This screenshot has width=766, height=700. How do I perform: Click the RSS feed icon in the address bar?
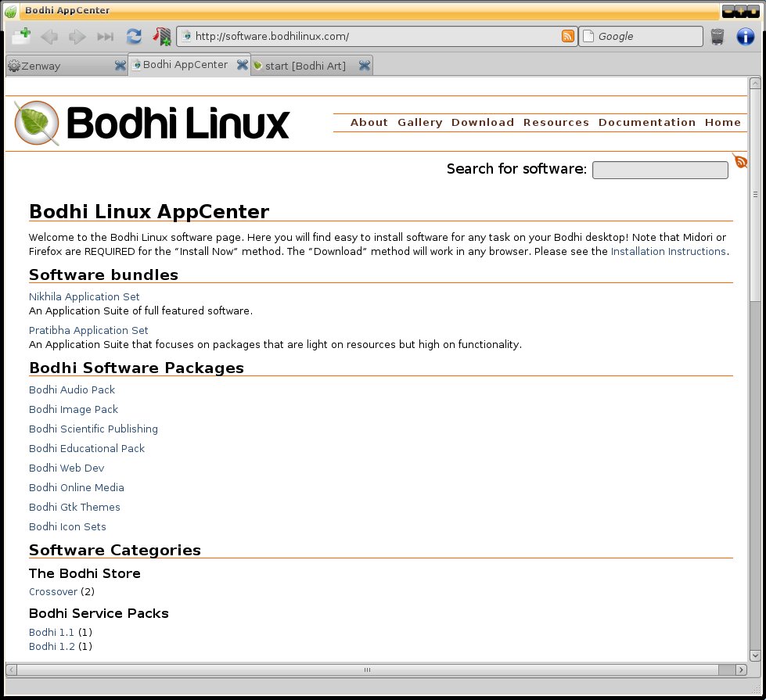pyautogui.click(x=568, y=36)
